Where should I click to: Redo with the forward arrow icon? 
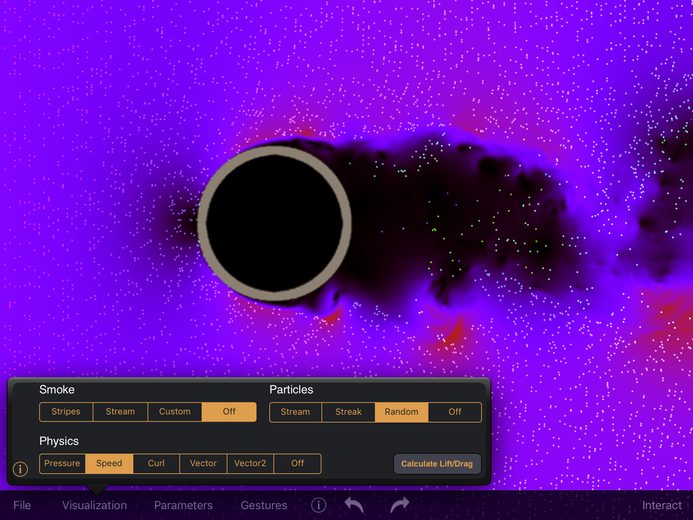[x=400, y=505]
